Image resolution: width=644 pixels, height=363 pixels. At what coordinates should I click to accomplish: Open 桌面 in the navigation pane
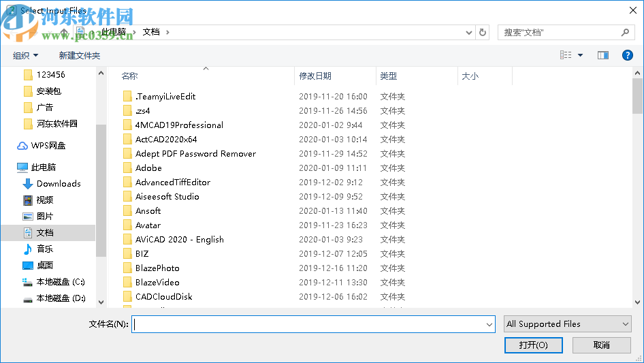(38, 265)
